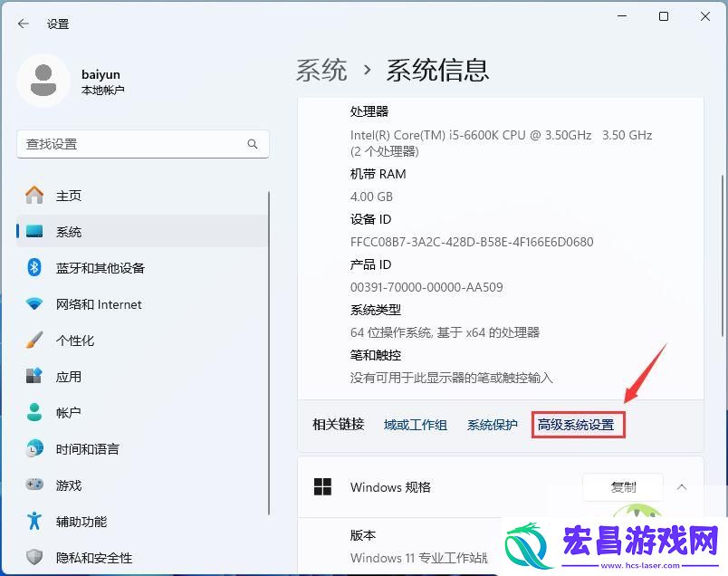Click the 主页 home icon
Viewport: 728px width, 576px height.
pos(34,195)
